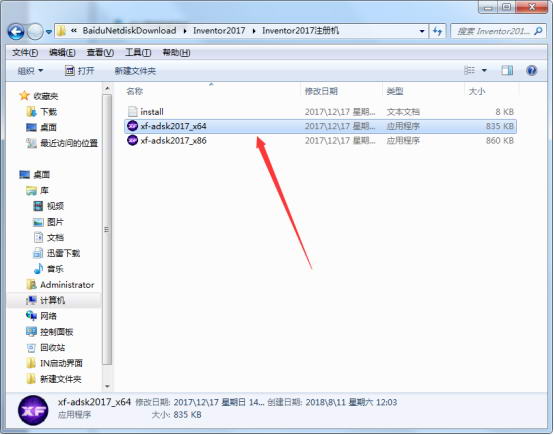Open the 音乐 library
The width and height of the screenshot is (554, 435).
[x=55, y=269]
